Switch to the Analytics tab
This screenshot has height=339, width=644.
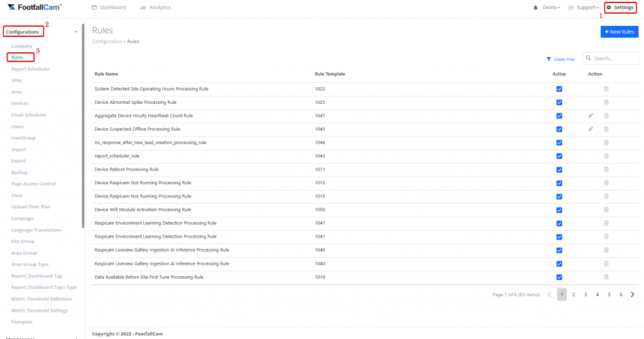click(x=155, y=8)
